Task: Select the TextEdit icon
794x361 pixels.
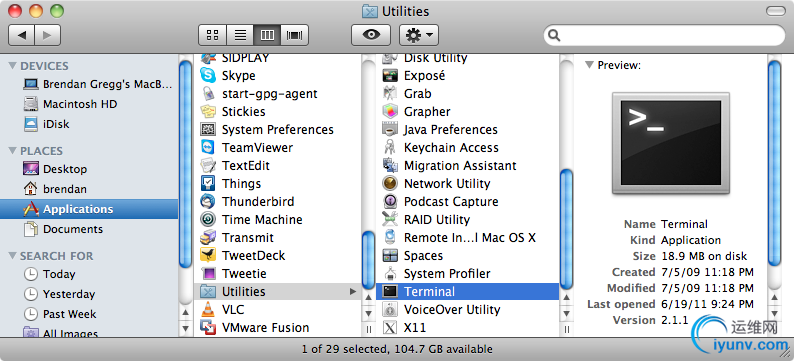Action: click(208, 166)
